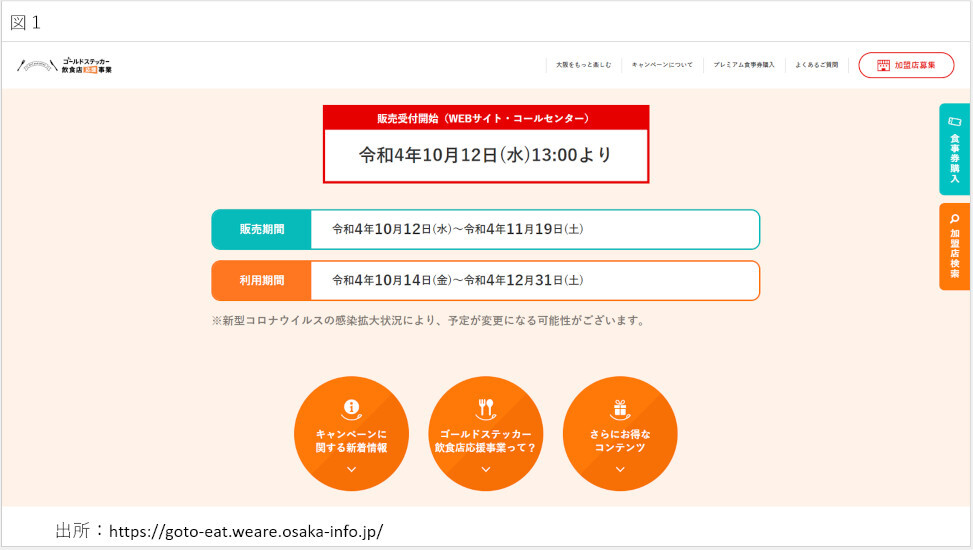973x550 pixels.
Task: Click the magnifier icon on the orange side tab
Action: [954, 219]
